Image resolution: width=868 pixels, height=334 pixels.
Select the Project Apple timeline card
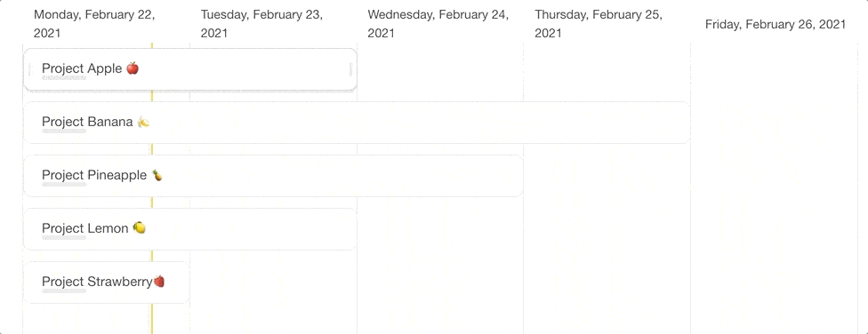pyautogui.click(x=190, y=69)
